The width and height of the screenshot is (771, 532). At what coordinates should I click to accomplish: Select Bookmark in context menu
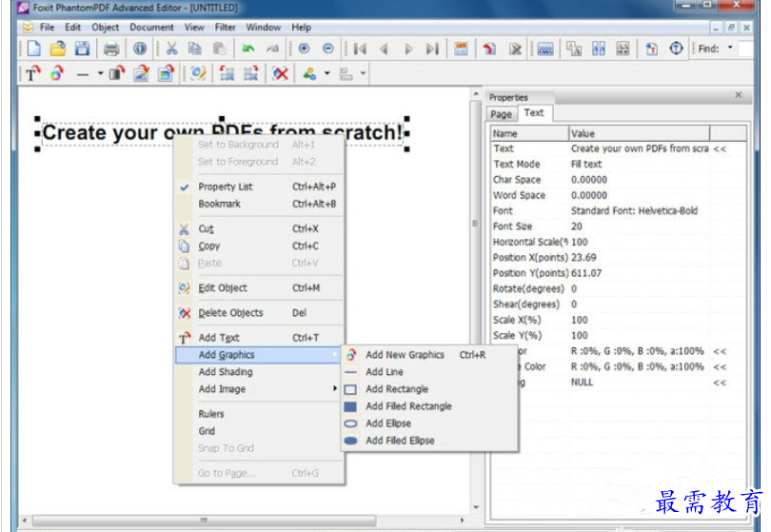[259, 204]
